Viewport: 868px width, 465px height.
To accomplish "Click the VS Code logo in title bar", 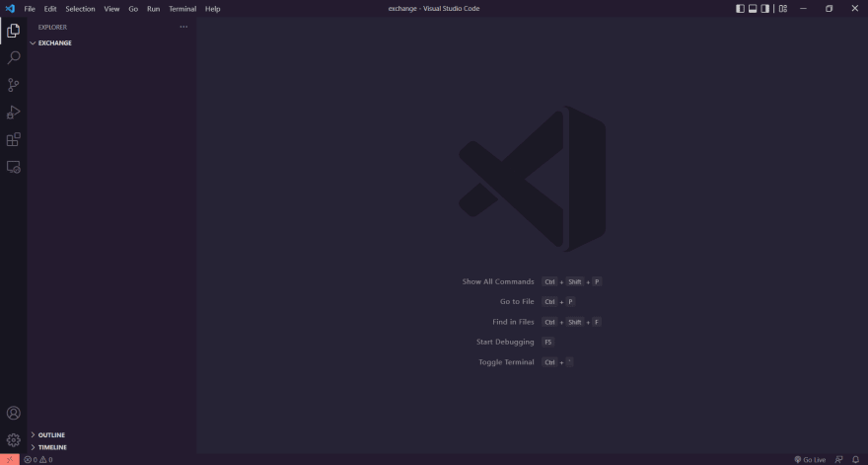I will (x=10, y=8).
